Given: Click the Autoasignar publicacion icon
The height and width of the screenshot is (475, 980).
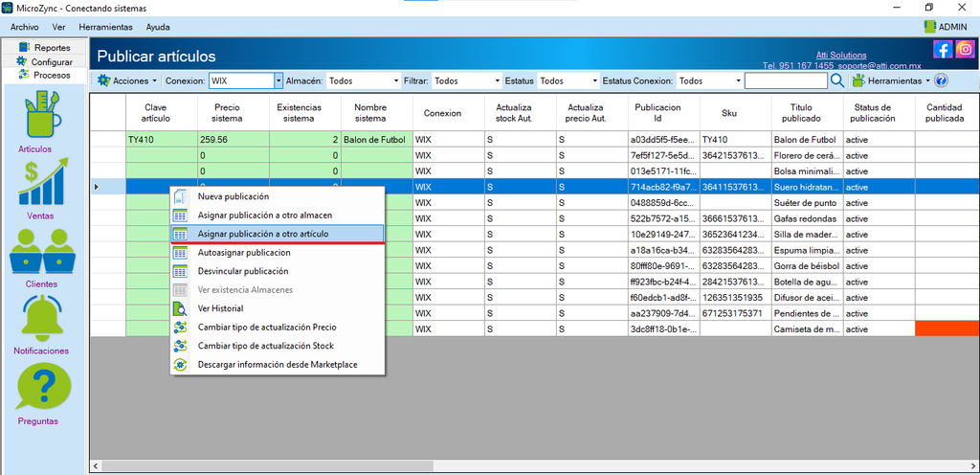Looking at the screenshot, I should pyautogui.click(x=180, y=253).
